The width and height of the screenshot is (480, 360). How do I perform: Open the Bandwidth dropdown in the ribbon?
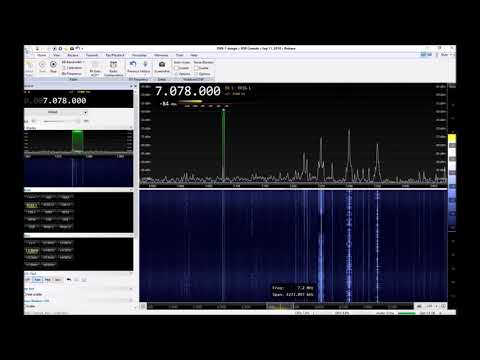[73, 62]
